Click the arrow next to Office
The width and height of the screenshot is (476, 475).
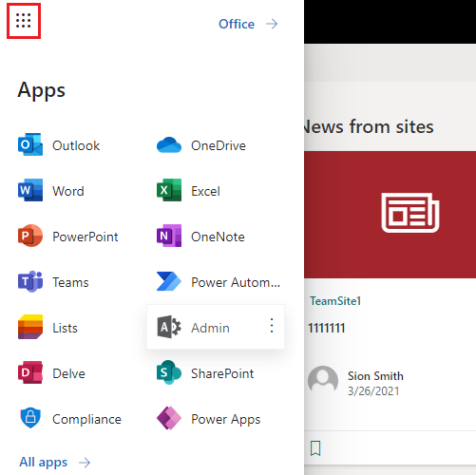pyautogui.click(x=272, y=24)
